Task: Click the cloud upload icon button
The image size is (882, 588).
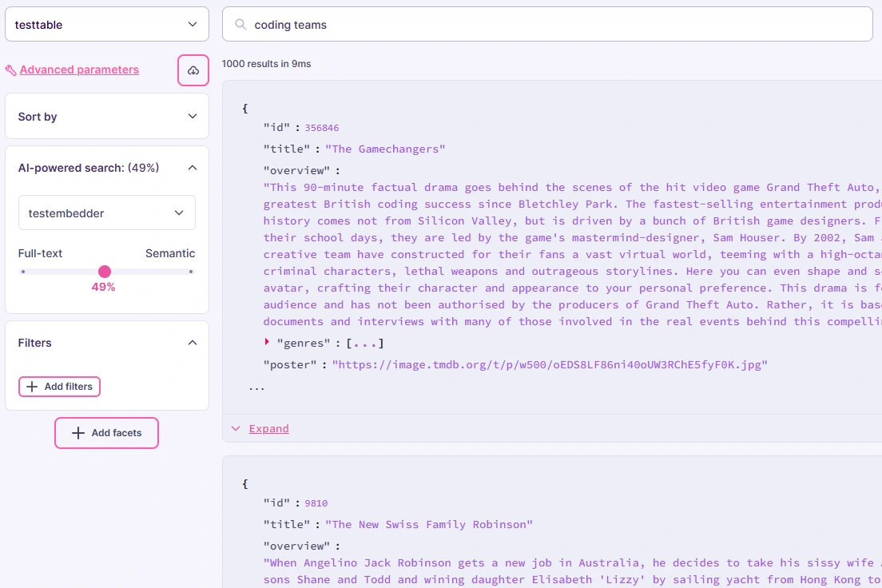Action: [193, 70]
